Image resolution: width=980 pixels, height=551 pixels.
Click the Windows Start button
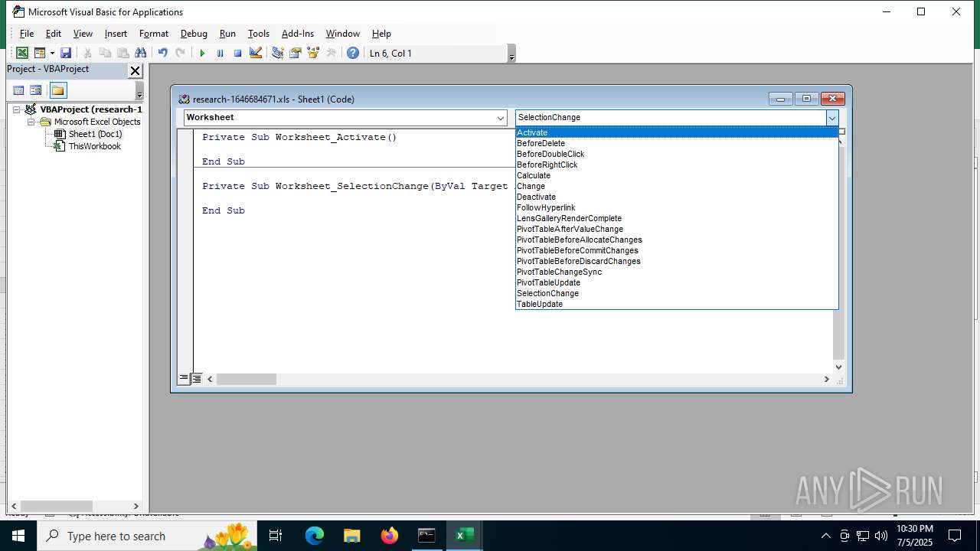18,536
